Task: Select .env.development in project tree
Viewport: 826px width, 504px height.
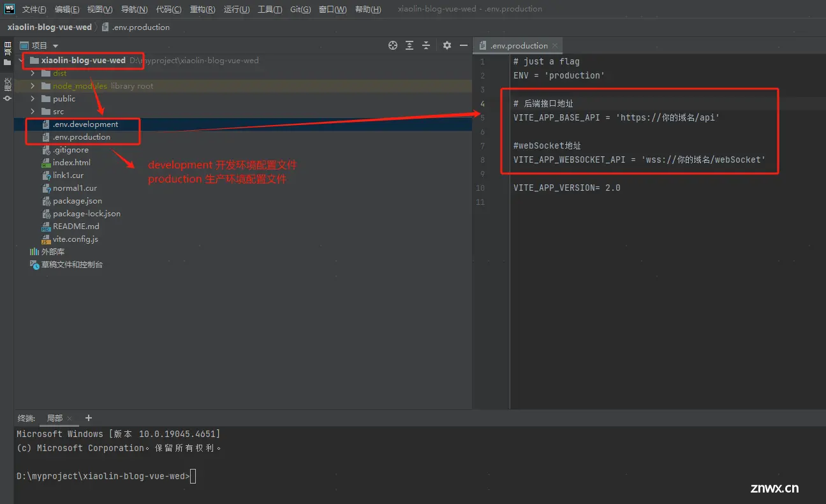Action: [85, 124]
